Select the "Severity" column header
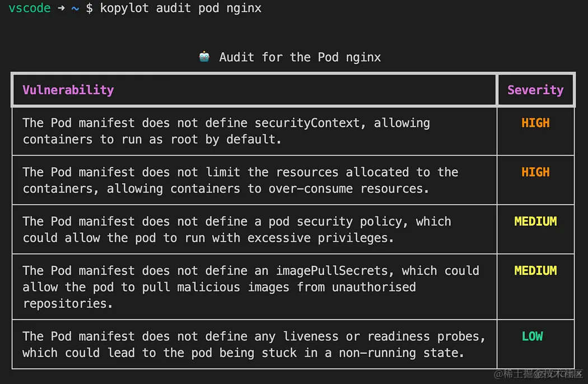Viewport: 588px width, 384px height. [535, 90]
